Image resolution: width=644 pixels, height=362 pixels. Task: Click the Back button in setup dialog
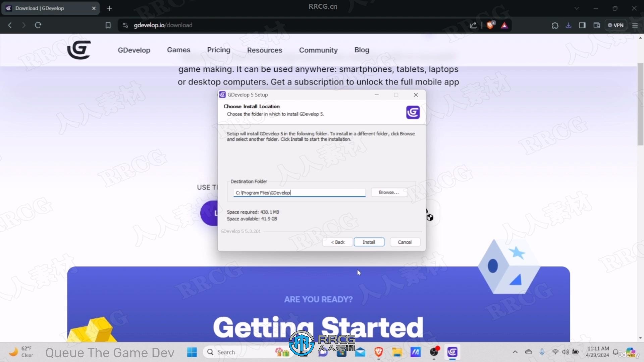(x=337, y=242)
